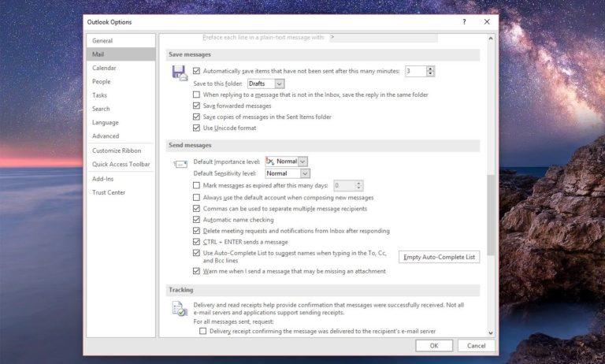The image size is (605, 364).
Task: Click the Tracking receipts icon
Action: tap(180, 308)
